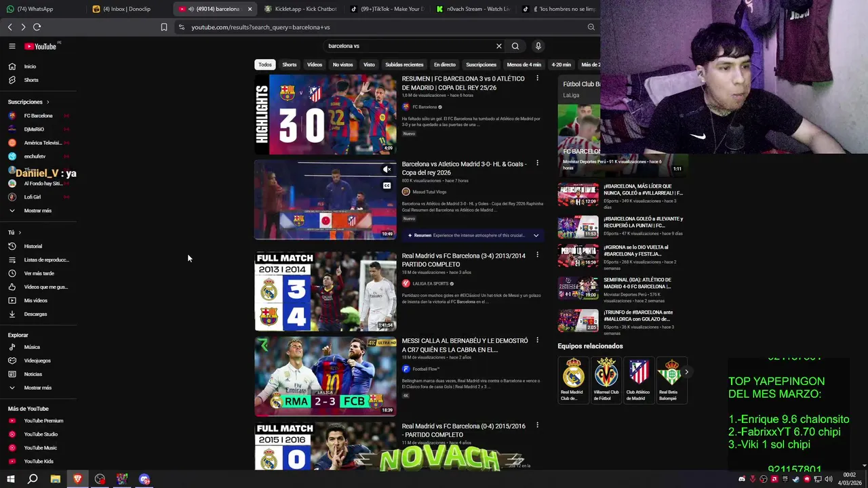Click the magnifier search button

click(x=515, y=46)
